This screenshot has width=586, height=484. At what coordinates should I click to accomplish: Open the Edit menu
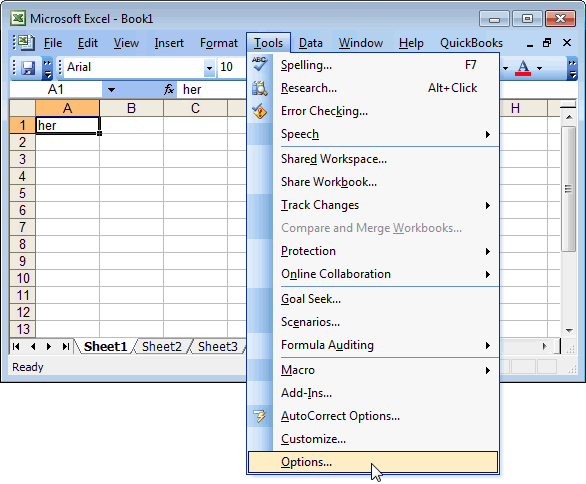(x=88, y=43)
